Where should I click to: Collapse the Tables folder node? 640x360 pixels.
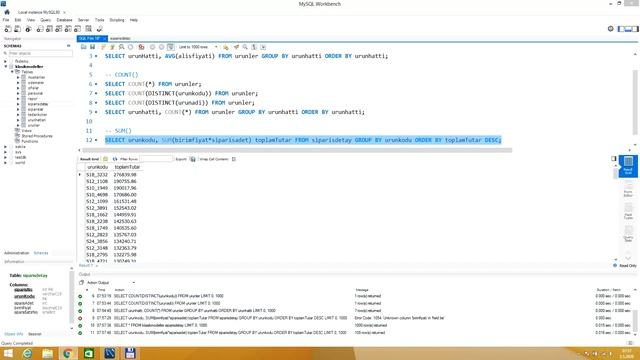12,72
